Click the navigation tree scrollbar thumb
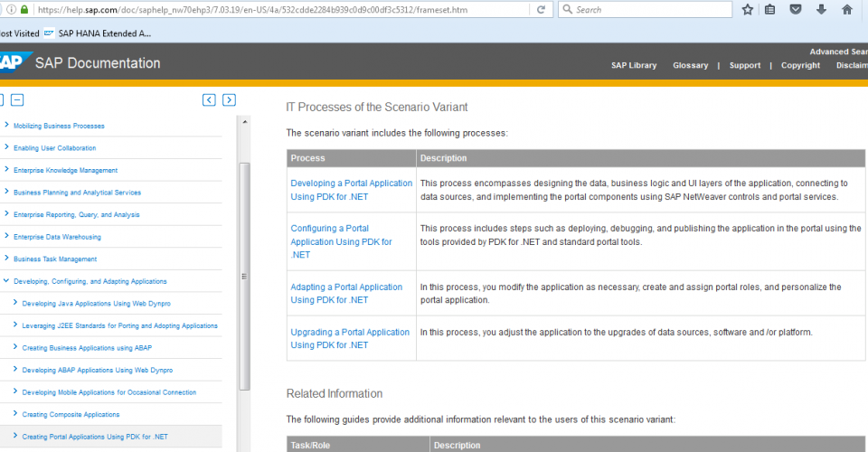Screen dimensions: 868x452 point(244,277)
